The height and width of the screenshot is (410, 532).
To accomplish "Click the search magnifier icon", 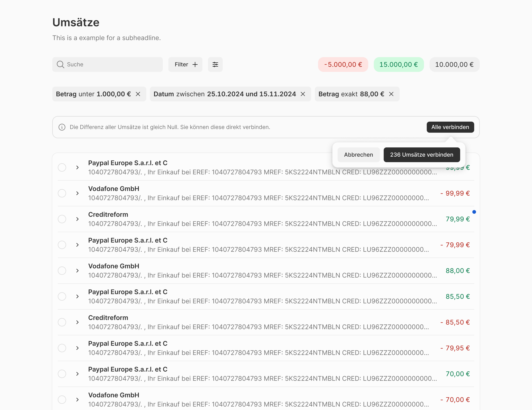I will (60, 64).
